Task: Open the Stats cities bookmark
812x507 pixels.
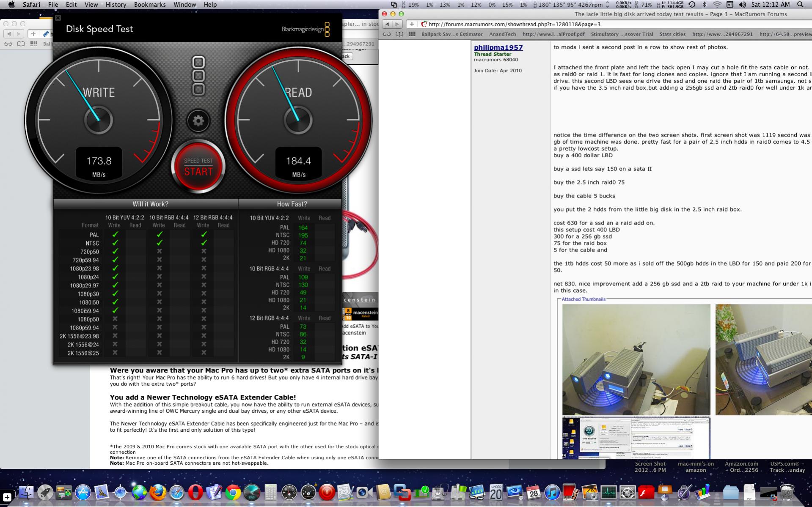Action: pos(673,34)
